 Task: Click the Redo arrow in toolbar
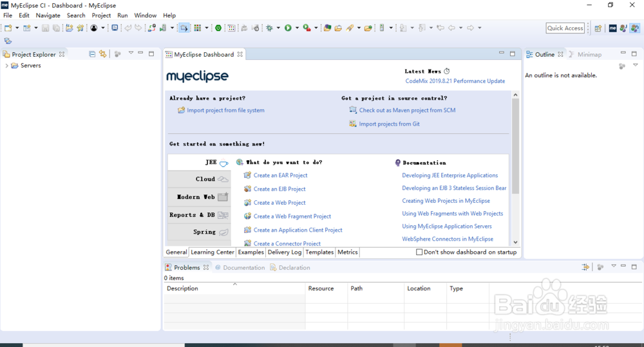tap(138, 28)
